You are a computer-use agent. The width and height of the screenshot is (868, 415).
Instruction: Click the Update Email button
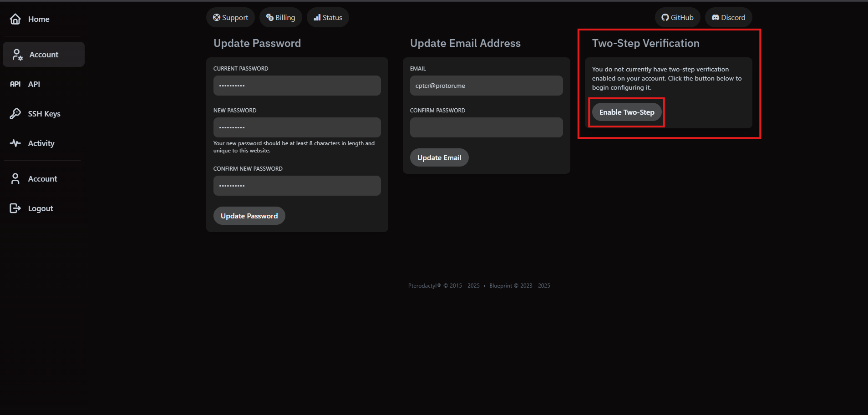(x=439, y=157)
